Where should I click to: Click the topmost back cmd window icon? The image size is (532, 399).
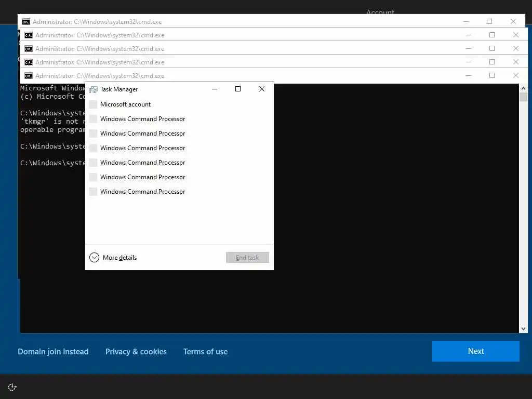[x=26, y=22]
